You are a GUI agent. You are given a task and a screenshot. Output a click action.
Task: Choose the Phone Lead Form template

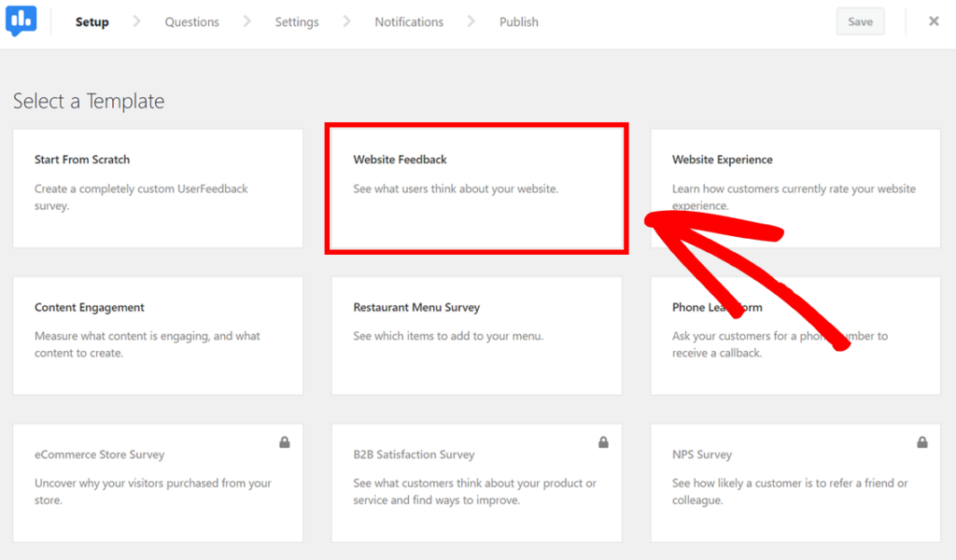[x=794, y=336]
